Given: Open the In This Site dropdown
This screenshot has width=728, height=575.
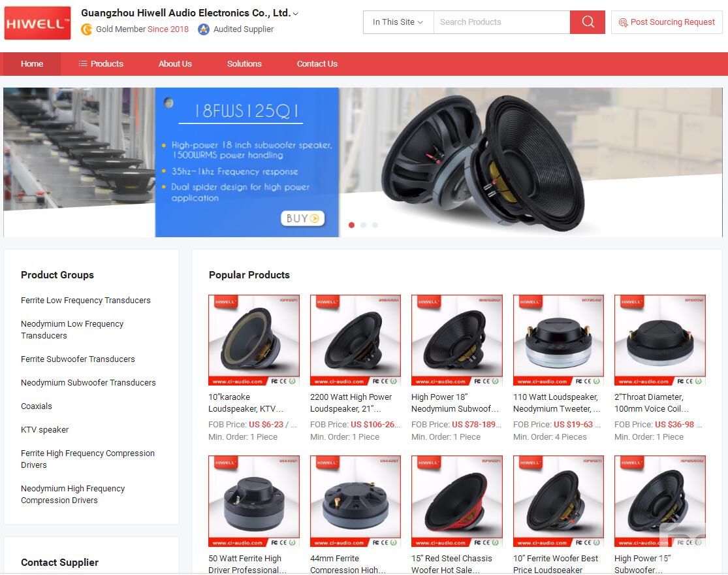Looking at the screenshot, I should [x=398, y=22].
